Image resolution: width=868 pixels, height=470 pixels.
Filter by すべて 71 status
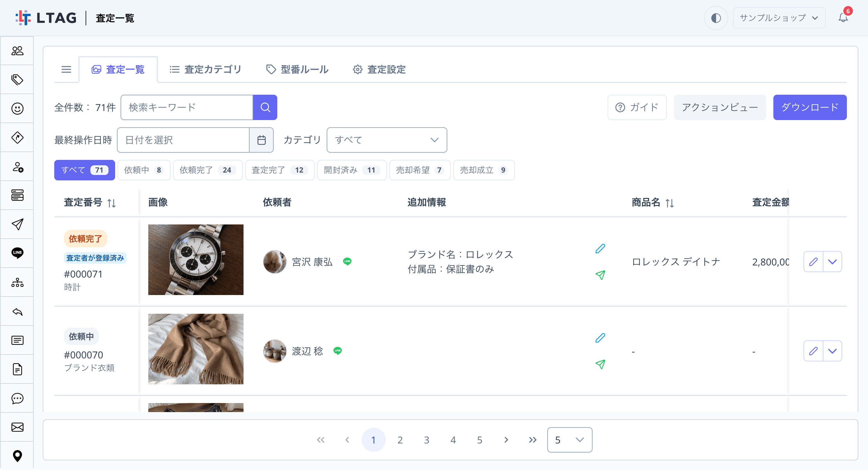[x=85, y=170]
